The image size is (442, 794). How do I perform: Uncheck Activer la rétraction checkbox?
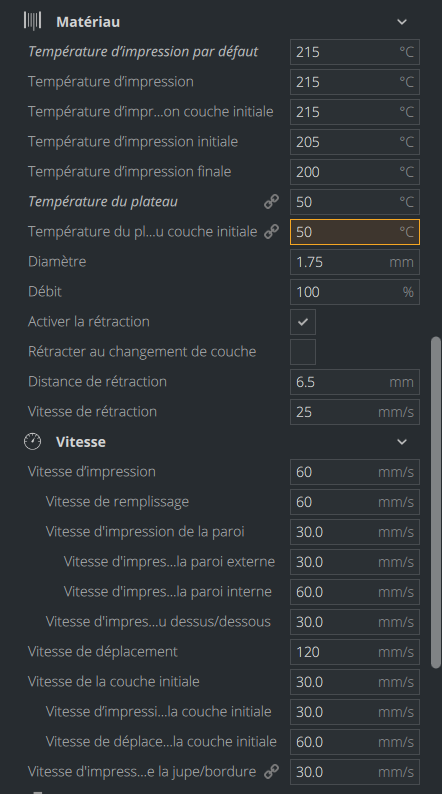pos(303,322)
